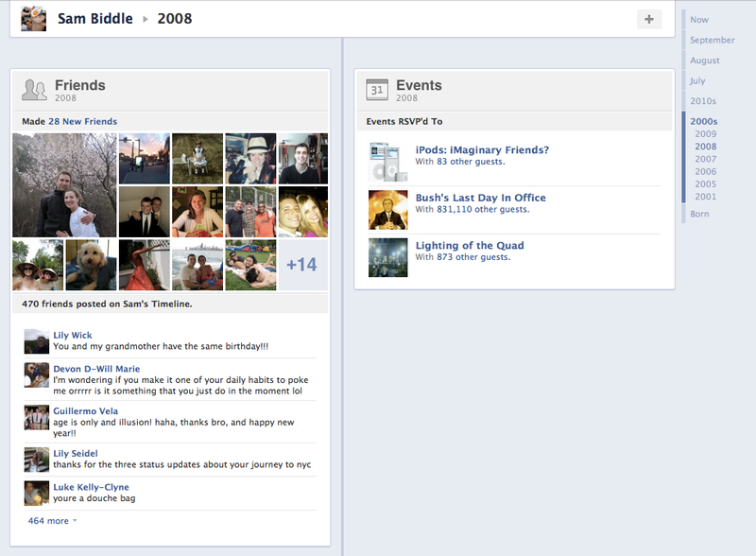Click the Friends silhouette icon
Viewport: 756px width, 556px height.
click(34, 90)
